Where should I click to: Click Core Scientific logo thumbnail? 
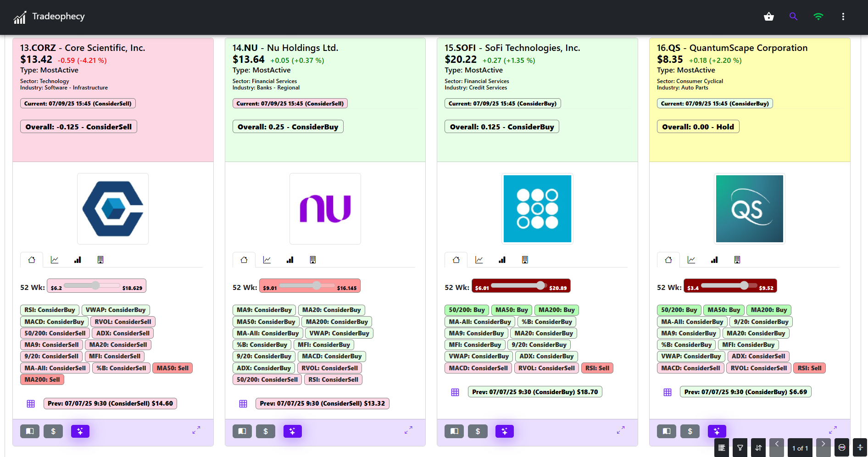click(x=113, y=209)
